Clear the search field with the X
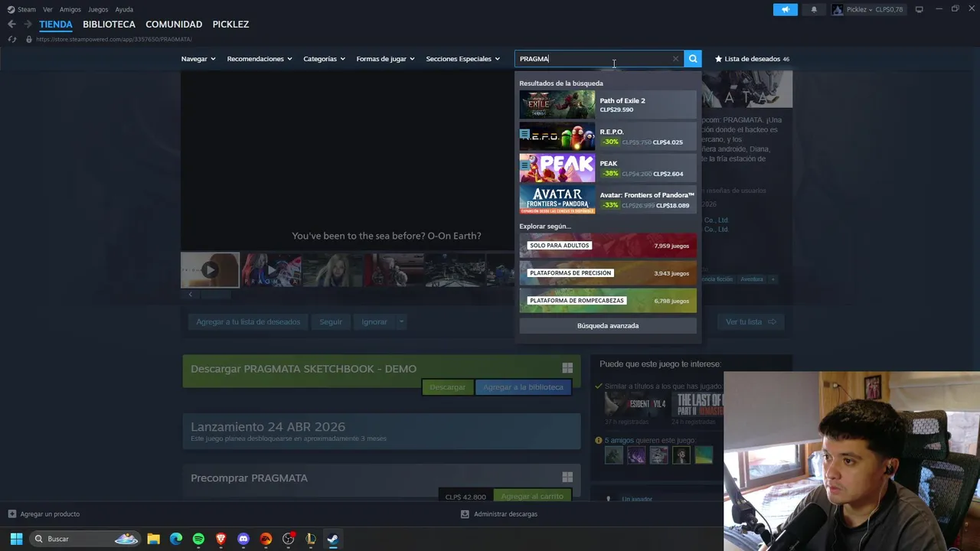Screen dimensions: 980x551 [675, 59]
